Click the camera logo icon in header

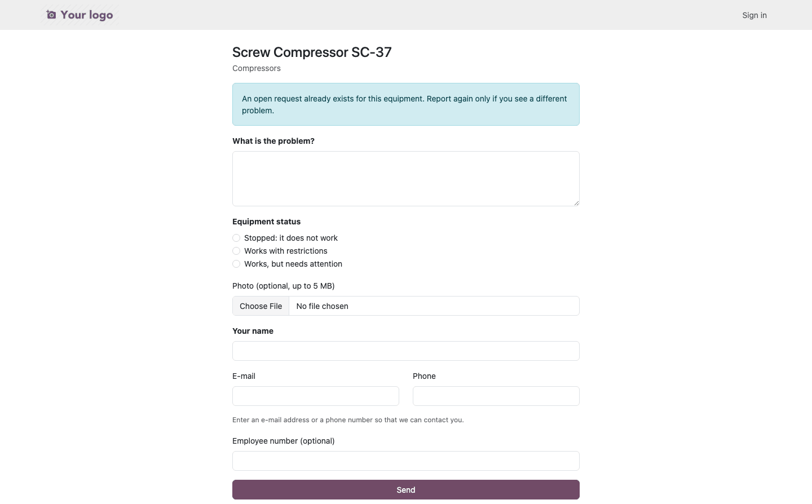(x=51, y=15)
